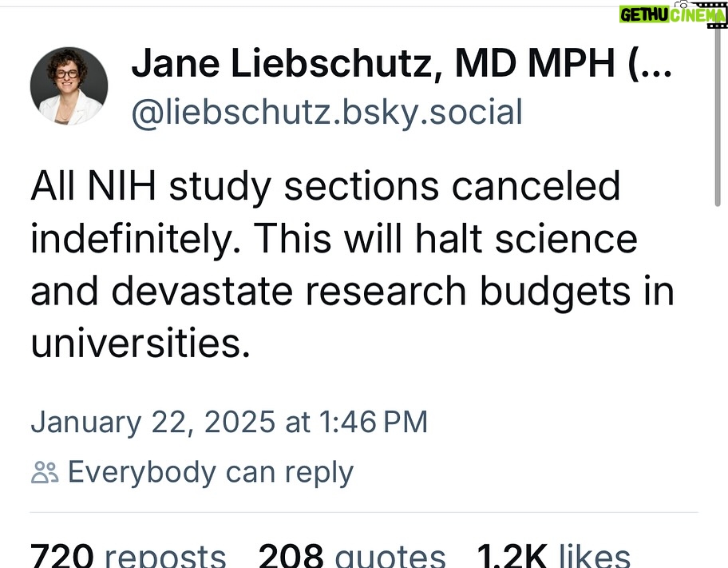Click the CINEMA text in watermark

698,15
